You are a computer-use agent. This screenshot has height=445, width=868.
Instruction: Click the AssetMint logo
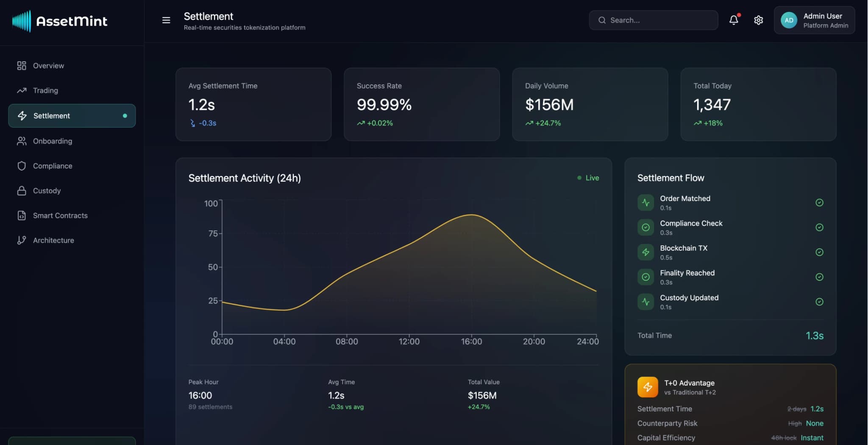click(60, 21)
